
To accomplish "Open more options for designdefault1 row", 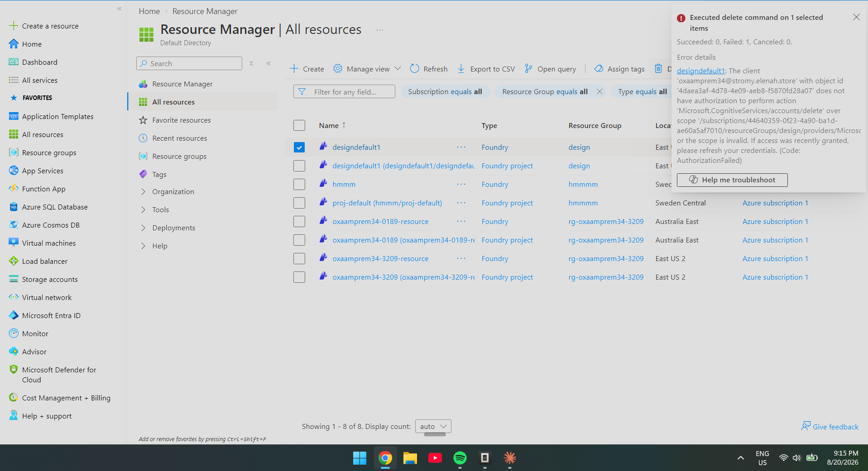I will click(x=461, y=147).
